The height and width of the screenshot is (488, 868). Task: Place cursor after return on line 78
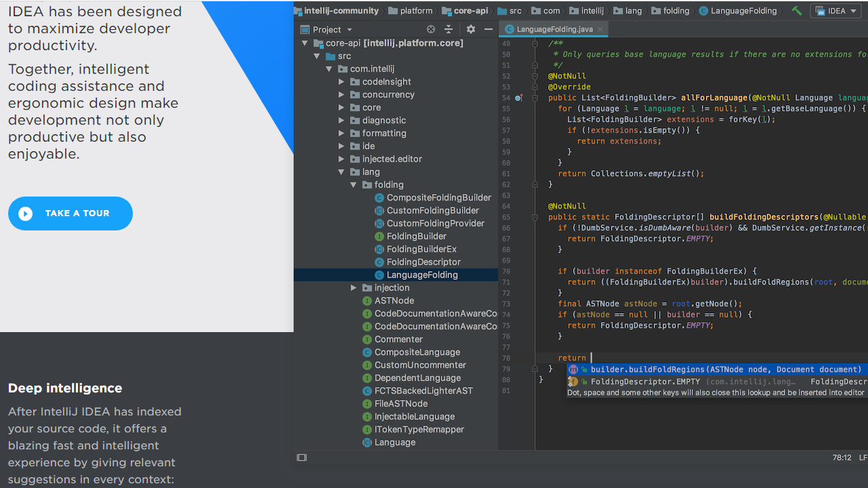(591, 358)
